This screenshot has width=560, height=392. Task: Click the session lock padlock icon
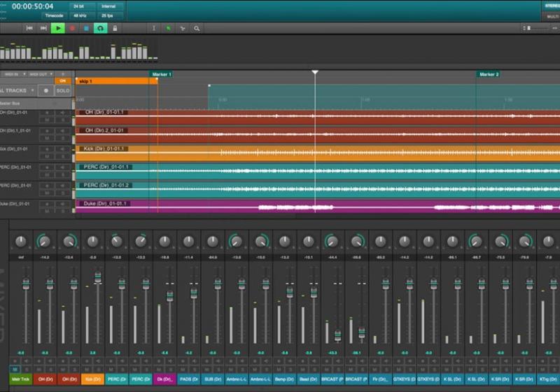click(114, 28)
